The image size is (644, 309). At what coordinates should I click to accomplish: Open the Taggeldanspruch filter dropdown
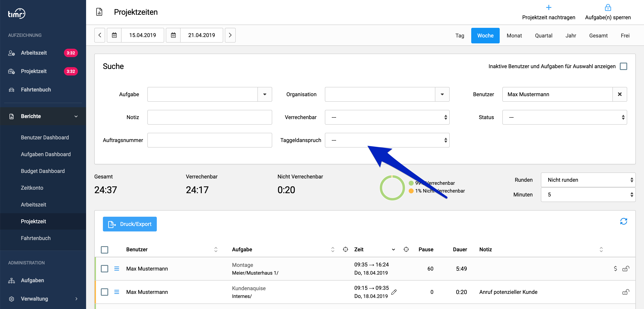click(387, 140)
